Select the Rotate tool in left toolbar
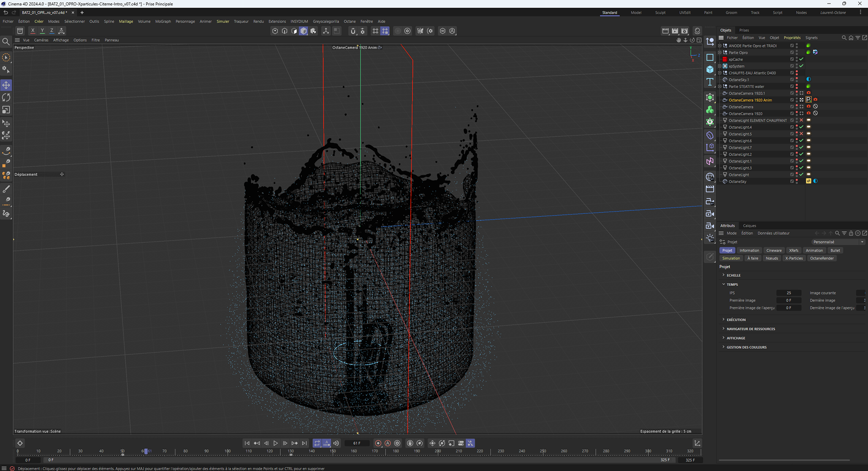The width and height of the screenshot is (868, 471). [6, 98]
